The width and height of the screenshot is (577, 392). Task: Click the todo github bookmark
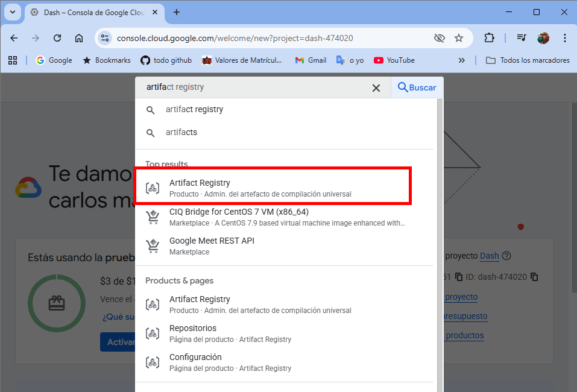click(166, 60)
